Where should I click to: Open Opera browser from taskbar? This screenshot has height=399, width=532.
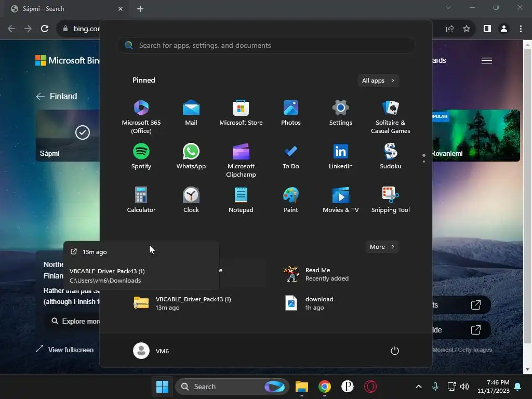(x=370, y=387)
